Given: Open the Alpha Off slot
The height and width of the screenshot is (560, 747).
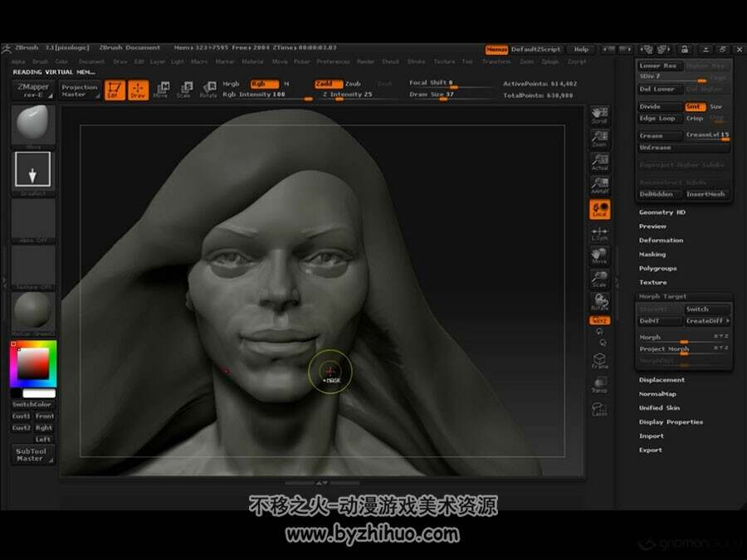Looking at the screenshot, I should click(33, 219).
